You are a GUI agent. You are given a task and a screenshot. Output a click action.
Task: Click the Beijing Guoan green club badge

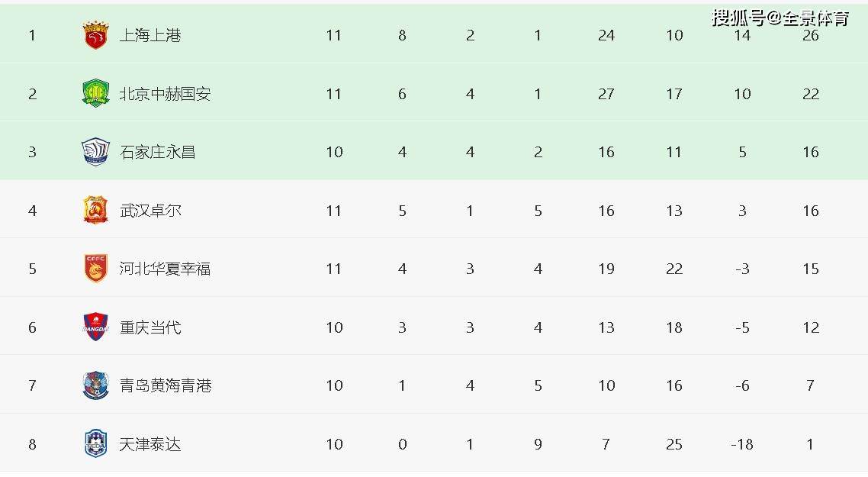[x=95, y=94]
